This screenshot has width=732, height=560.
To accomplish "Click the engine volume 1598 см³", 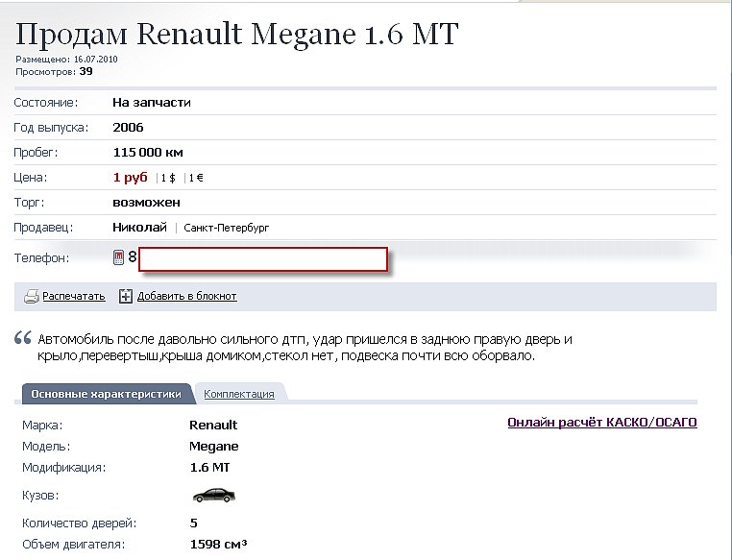I will 218,544.
